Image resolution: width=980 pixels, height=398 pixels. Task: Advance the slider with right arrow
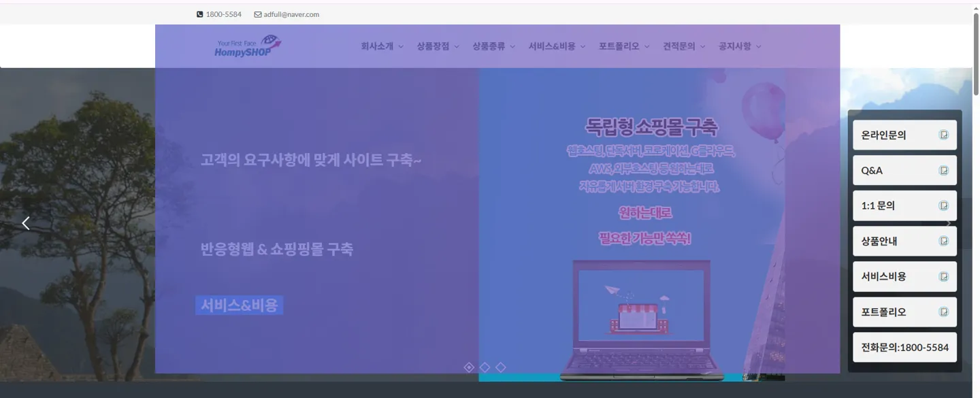[x=949, y=223]
